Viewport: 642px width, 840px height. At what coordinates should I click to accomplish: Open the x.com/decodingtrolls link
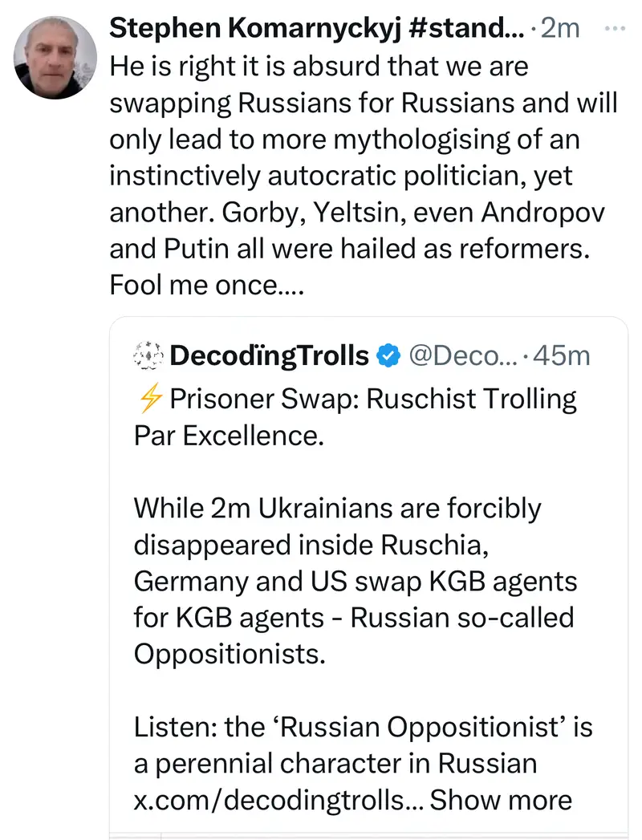coord(281,800)
